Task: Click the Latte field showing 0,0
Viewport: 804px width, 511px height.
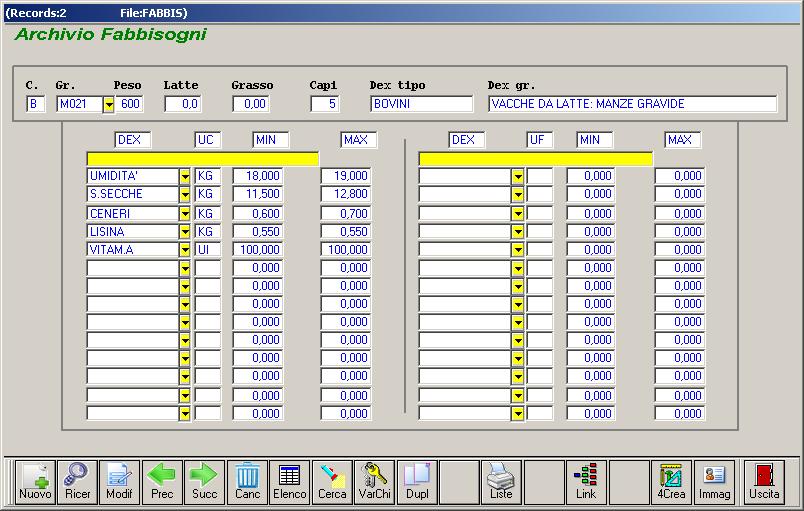Action: pos(183,104)
